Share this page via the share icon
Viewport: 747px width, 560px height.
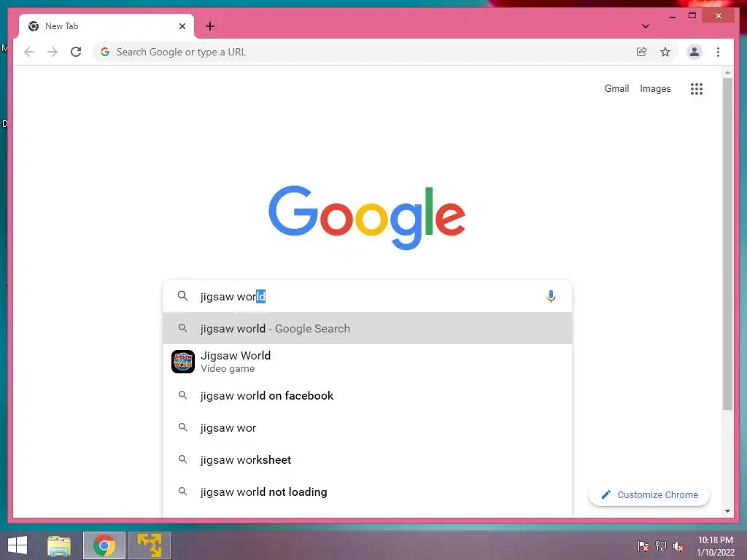click(642, 52)
